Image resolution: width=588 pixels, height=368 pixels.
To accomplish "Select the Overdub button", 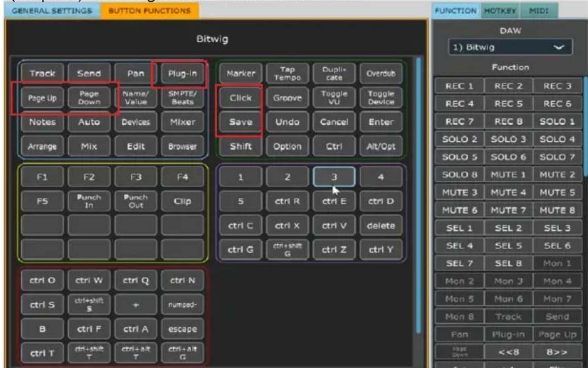I will 381,73.
